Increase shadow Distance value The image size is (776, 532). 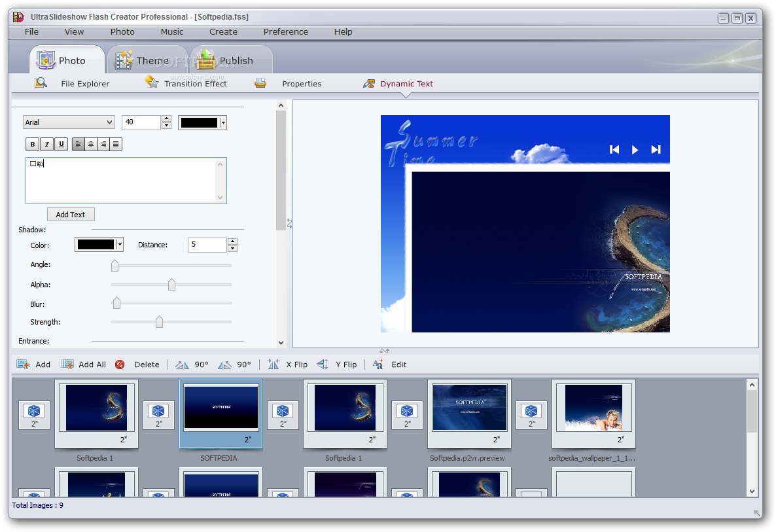pos(232,241)
